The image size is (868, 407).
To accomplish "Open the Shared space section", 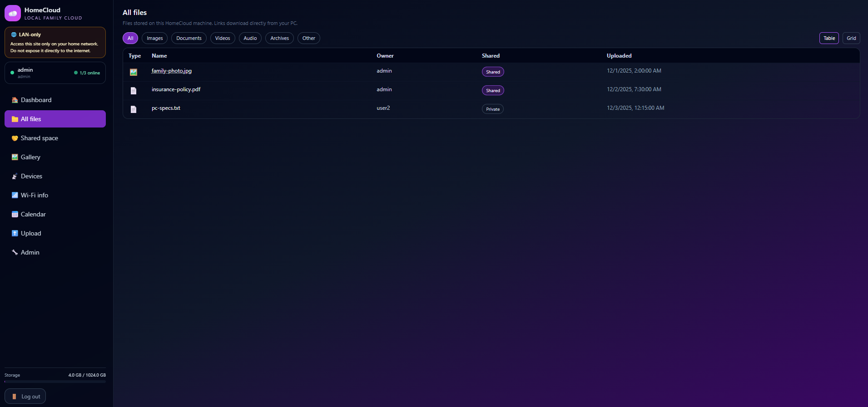I will [x=39, y=138].
